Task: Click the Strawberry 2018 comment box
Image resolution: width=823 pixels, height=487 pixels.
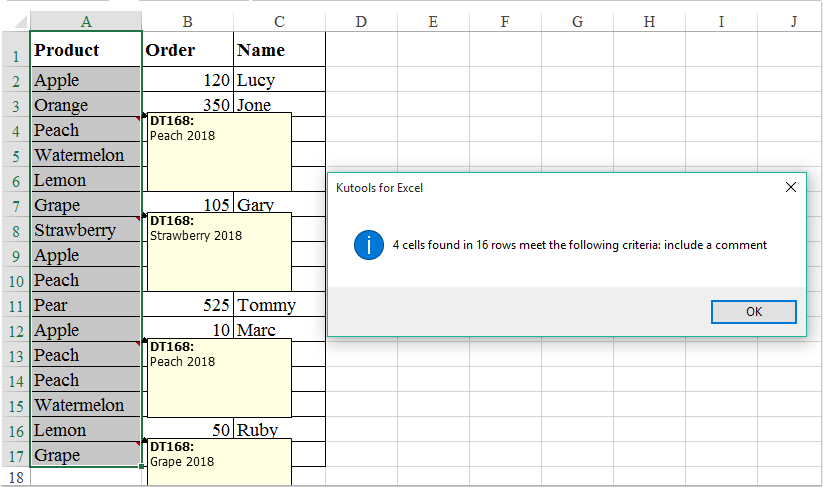Action: [x=219, y=251]
